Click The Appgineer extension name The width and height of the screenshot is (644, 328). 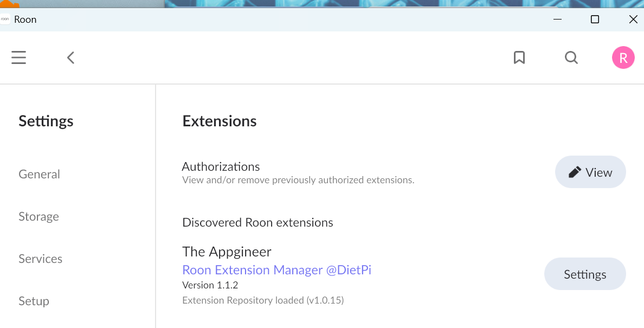pos(227,252)
